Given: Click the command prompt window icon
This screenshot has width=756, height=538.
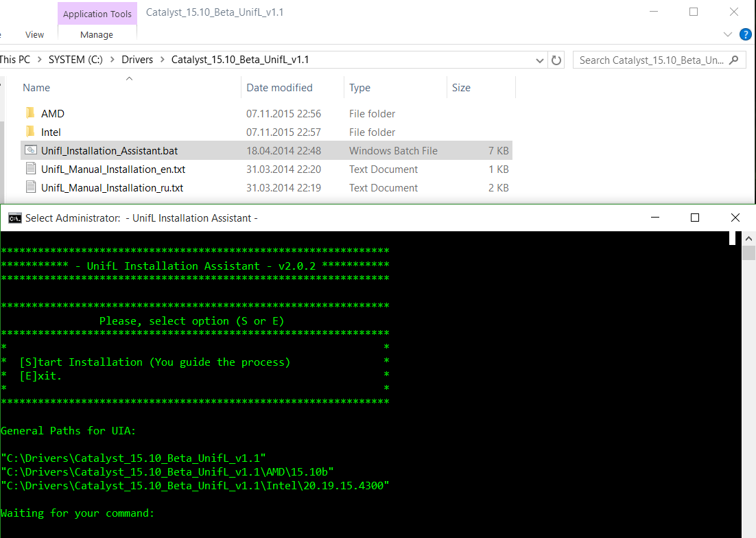Looking at the screenshot, I should click(15, 218).
